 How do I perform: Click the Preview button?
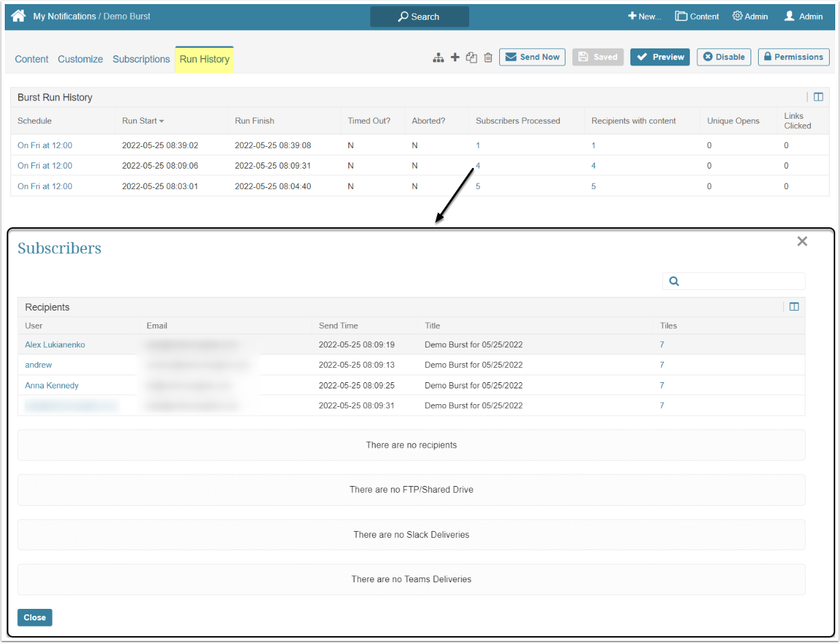pyautogui.click(x=660, y=57)
